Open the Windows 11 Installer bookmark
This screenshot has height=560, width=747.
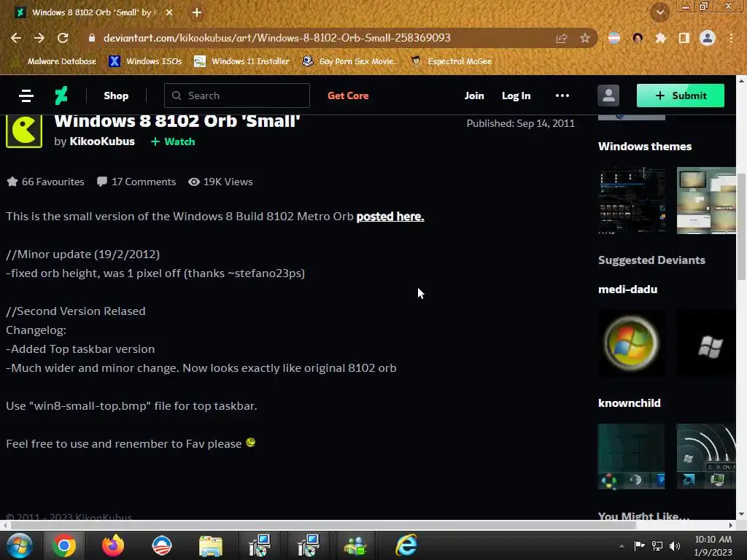coord(242,61)
